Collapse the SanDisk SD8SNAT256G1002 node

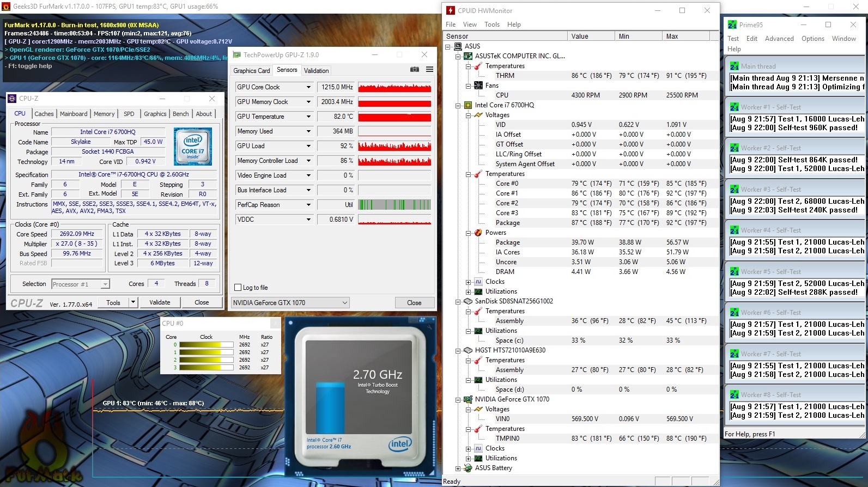(x=458, y=302)
